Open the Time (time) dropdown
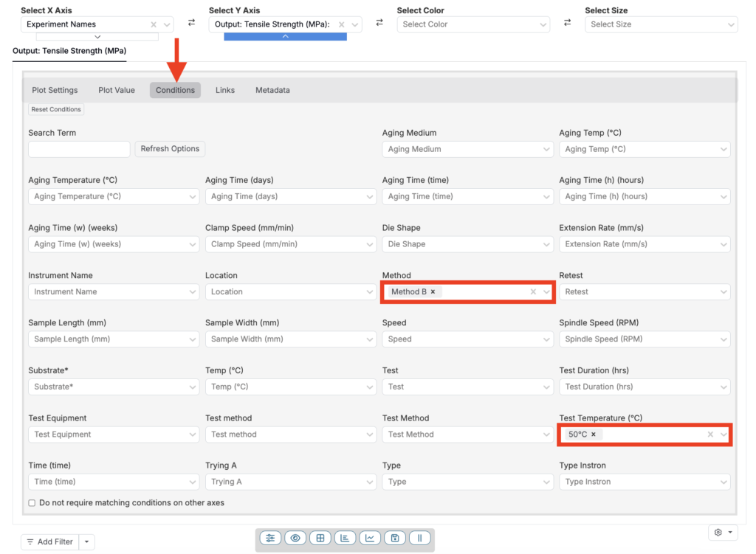 [x=113, y=482]
